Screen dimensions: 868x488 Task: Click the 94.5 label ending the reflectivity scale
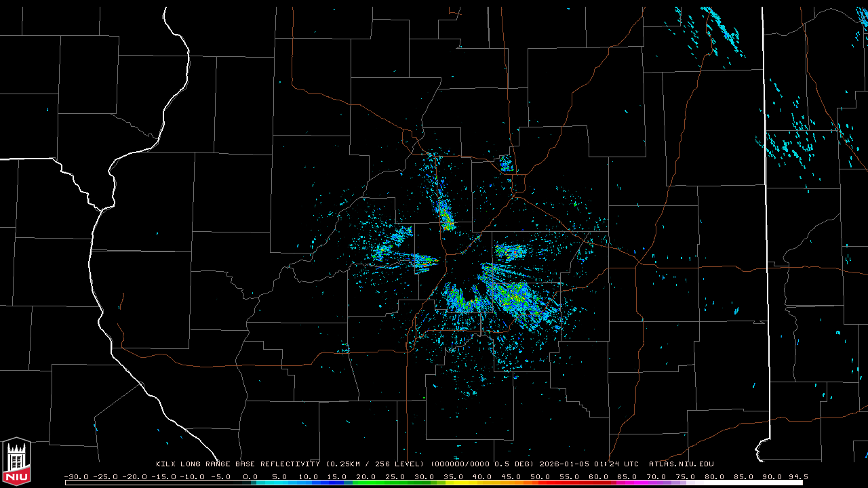click(x=797, y=476)
